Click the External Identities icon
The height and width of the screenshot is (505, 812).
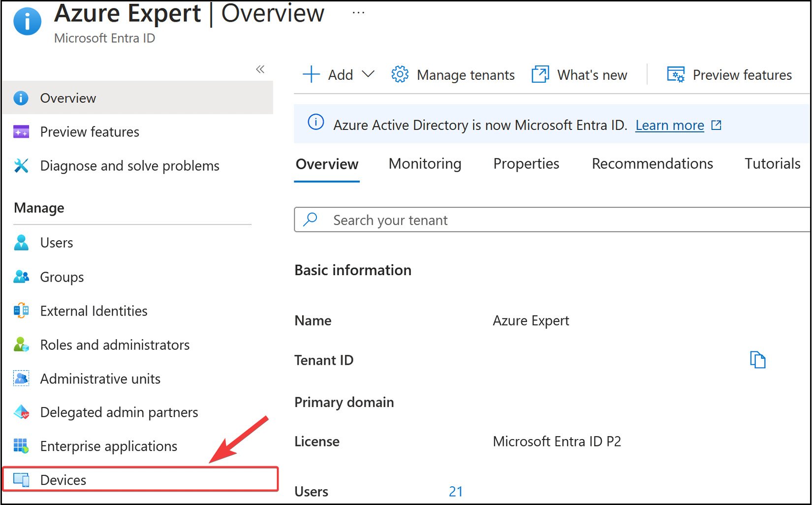21,311
